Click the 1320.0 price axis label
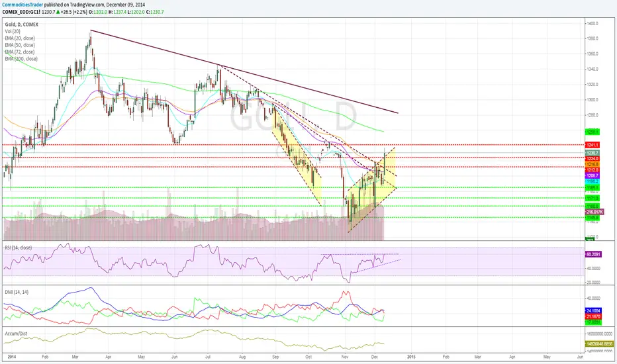The image size is (617, 364). click(x=593, y=85)
